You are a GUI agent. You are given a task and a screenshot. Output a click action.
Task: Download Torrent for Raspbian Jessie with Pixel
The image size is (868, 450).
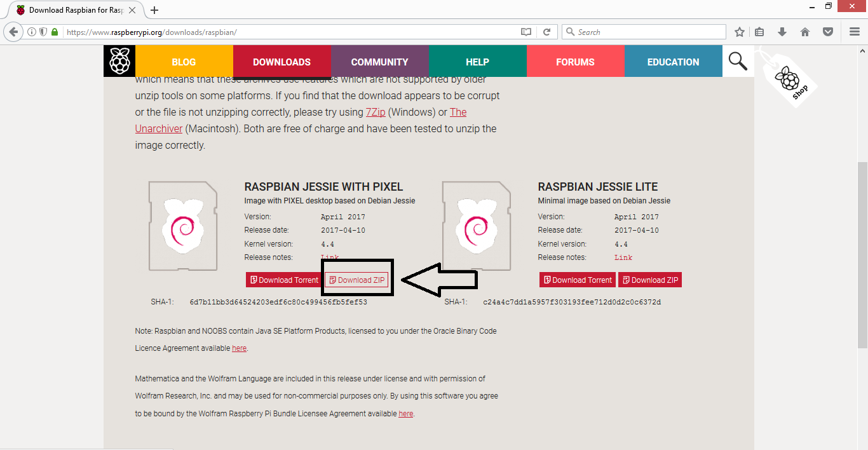pos(284,280)
